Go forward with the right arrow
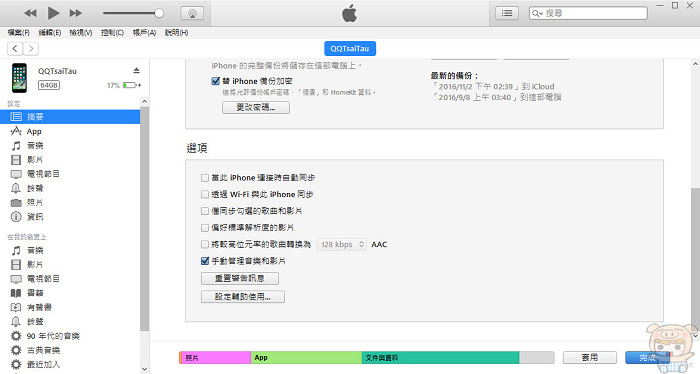 tap(31, 49)
